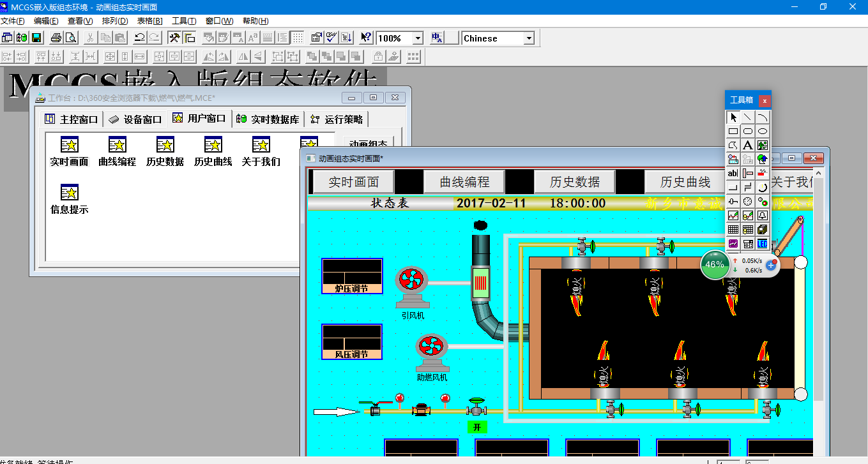Choose the LED component in the toolbox
The image size is (868, 464).
(763, 244)
